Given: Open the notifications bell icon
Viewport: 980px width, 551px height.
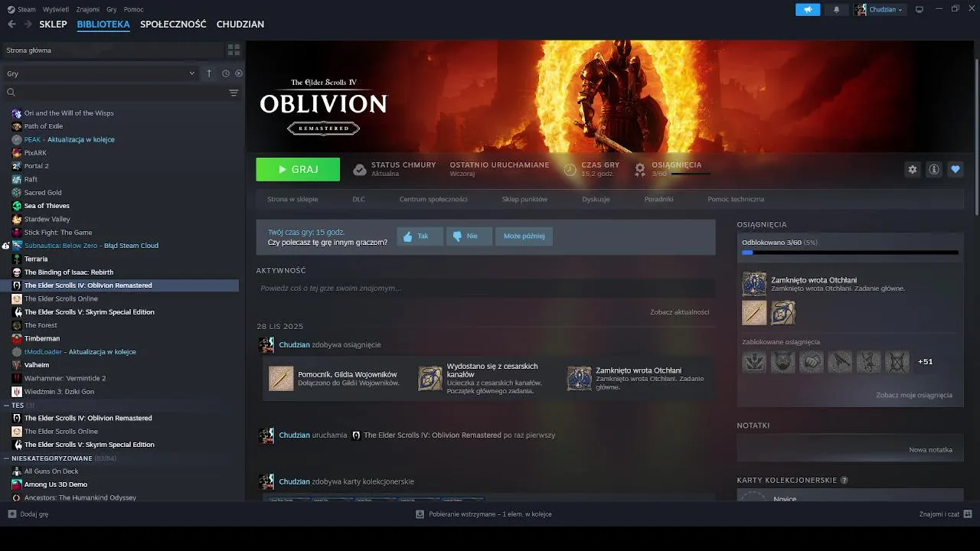Looking at the screenshot, I should pos(836,9).
